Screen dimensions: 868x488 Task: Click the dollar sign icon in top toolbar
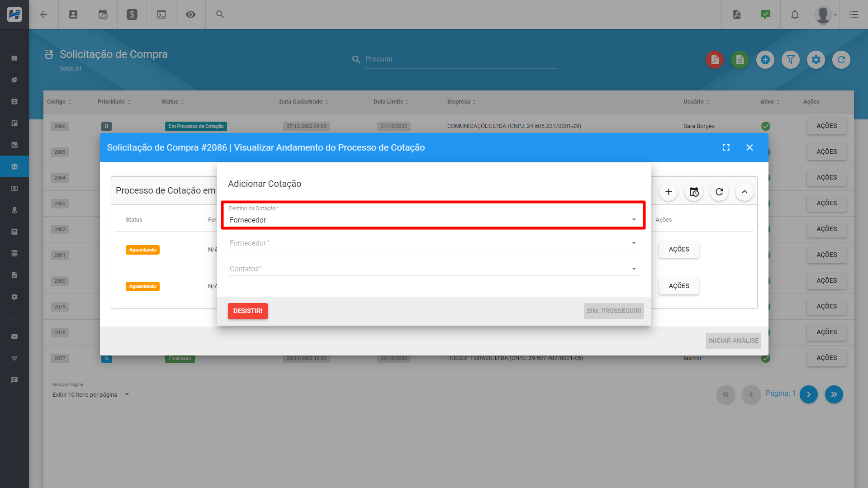(132, 14)
